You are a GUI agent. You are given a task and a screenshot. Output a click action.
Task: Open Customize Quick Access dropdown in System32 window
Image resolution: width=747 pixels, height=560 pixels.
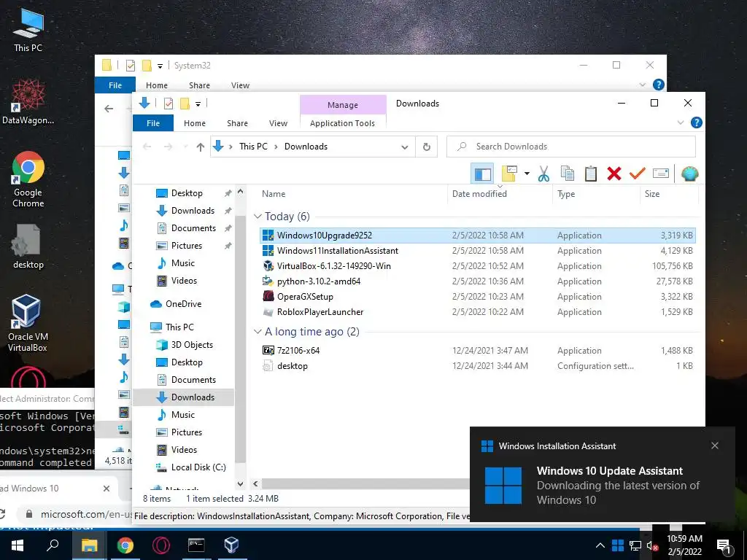pyautogui.click(x=160, y=66)
